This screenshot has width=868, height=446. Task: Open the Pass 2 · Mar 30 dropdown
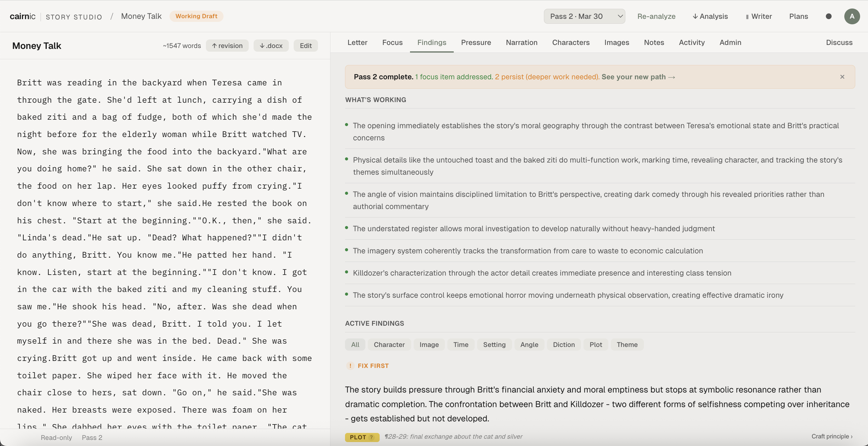584,16
